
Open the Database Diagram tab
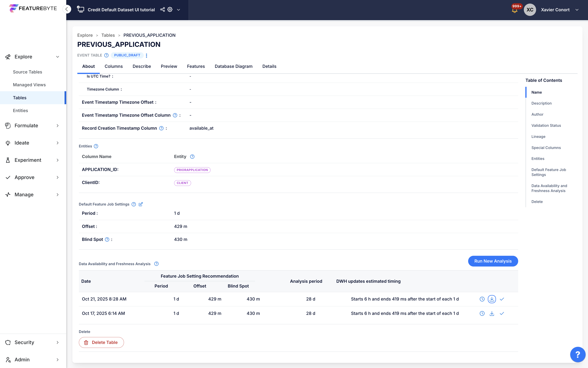233,66
